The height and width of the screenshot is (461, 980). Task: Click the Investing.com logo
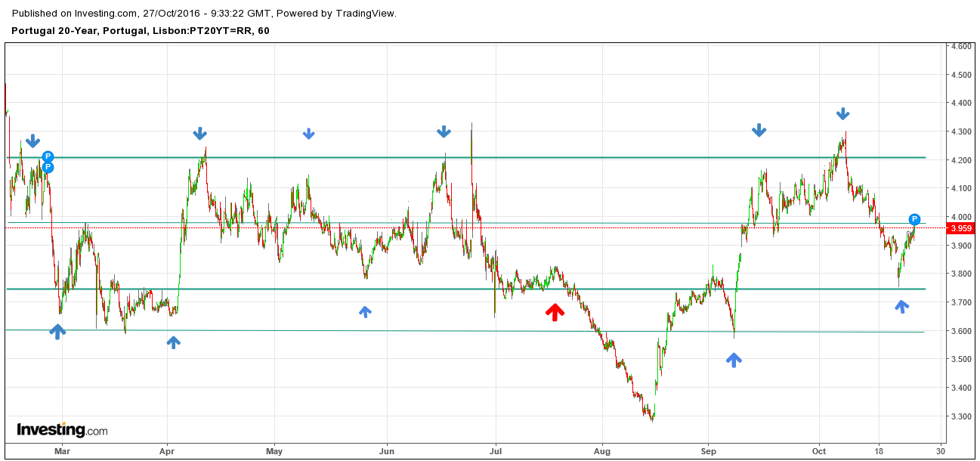(62, 430)
